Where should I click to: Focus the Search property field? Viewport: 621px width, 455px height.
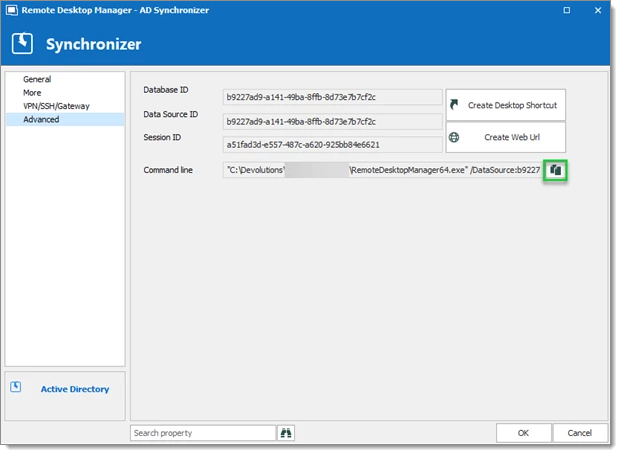[203, 433]
